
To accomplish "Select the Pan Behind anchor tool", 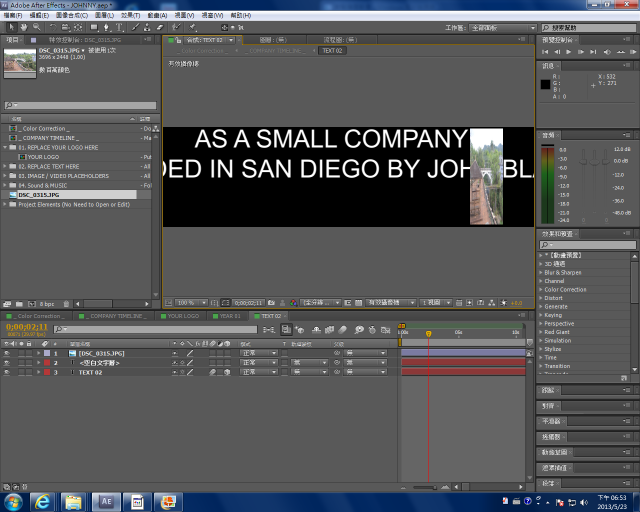I will 78,27.
